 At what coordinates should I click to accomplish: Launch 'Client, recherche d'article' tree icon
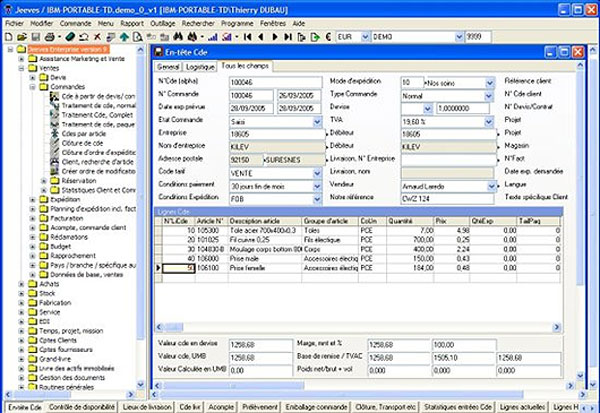[54, 160]
